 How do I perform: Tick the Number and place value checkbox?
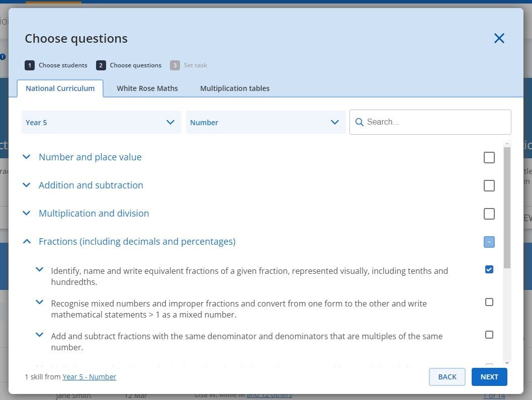click(x=489, y=158)
